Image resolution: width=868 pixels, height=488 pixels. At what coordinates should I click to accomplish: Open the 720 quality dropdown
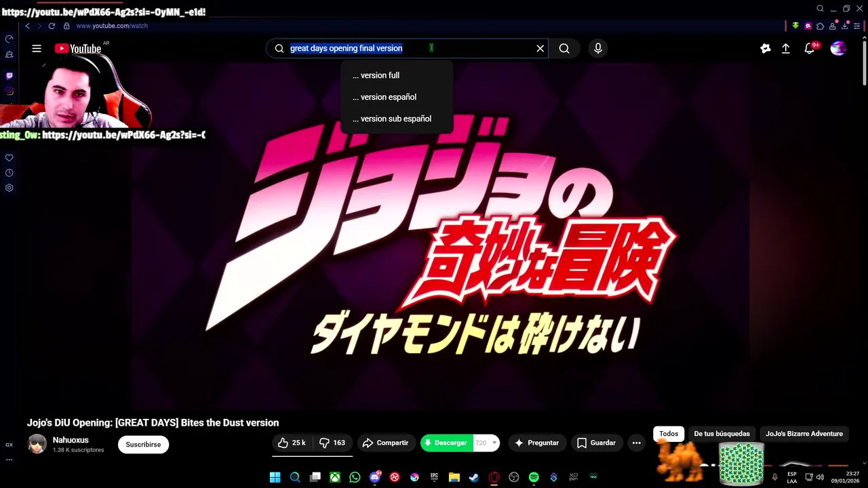[487, 443]
